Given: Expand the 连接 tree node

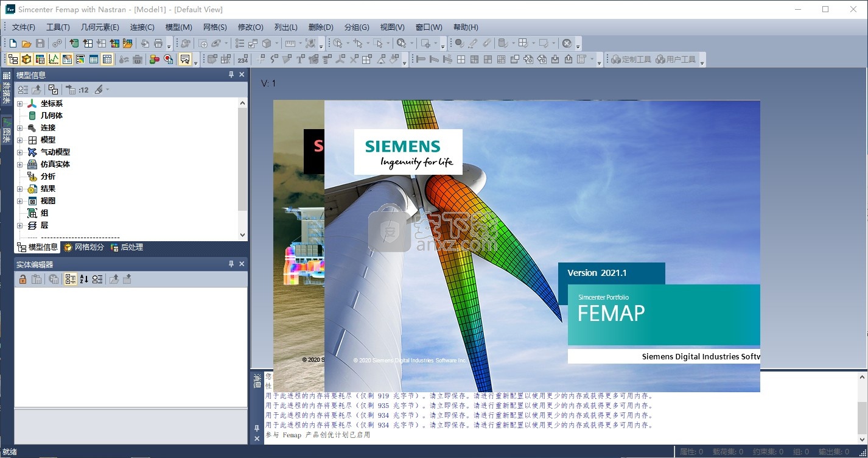Looking at the screenshot, I should pos(19,128).
